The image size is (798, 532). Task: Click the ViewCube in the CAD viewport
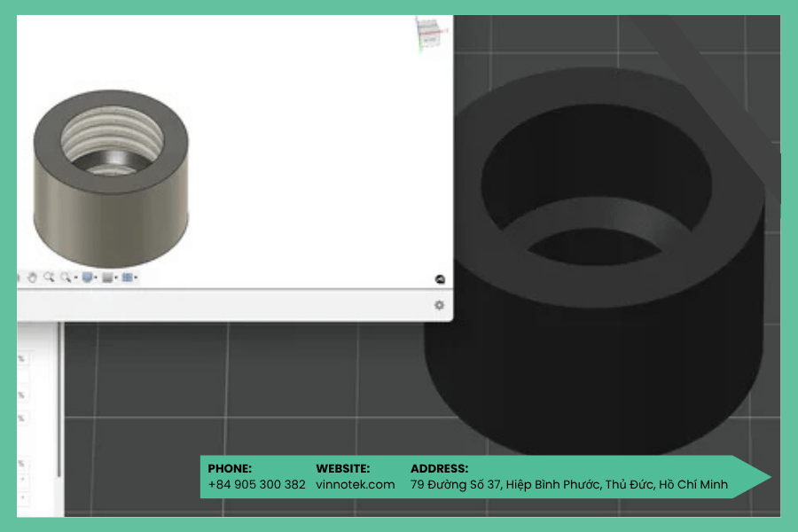[x=429, y=34]
